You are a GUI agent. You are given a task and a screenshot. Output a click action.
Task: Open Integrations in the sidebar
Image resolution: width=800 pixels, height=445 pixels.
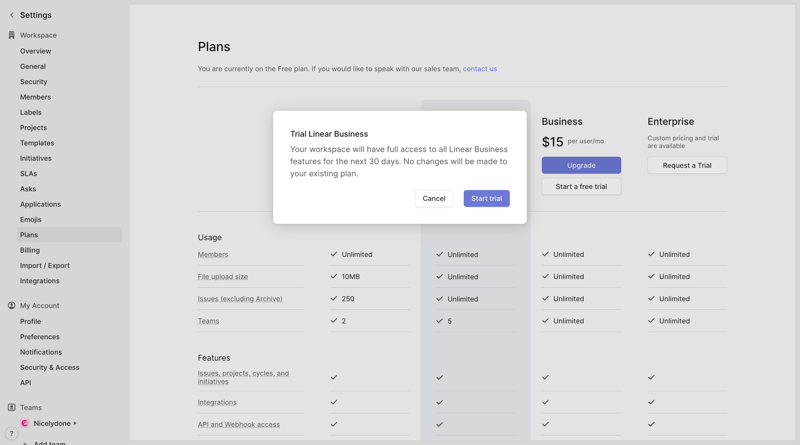click(x=40, y=281)
